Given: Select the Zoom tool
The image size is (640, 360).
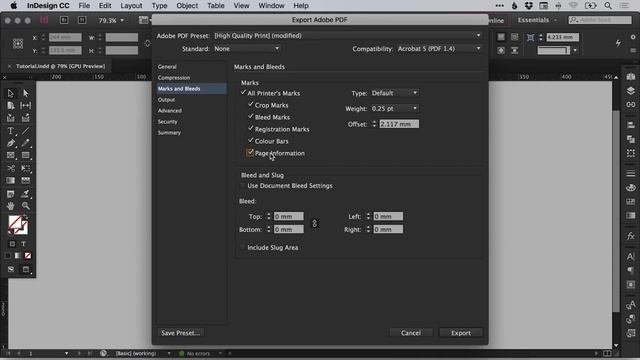Looking at the screenshot, I should [26, 206].
